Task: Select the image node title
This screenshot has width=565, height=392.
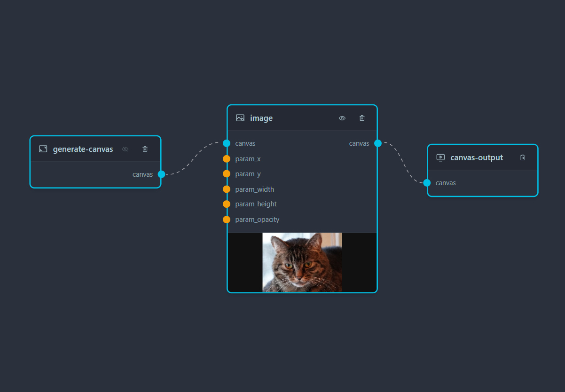Action: [x=261, y=118]
